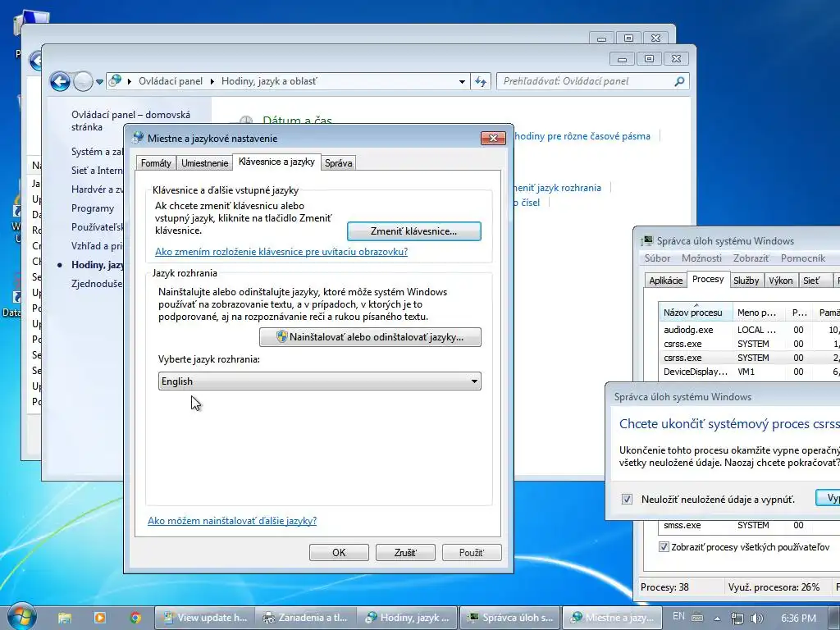Click the taskbar clock 6:36 PM

click(x=799, y=619)
